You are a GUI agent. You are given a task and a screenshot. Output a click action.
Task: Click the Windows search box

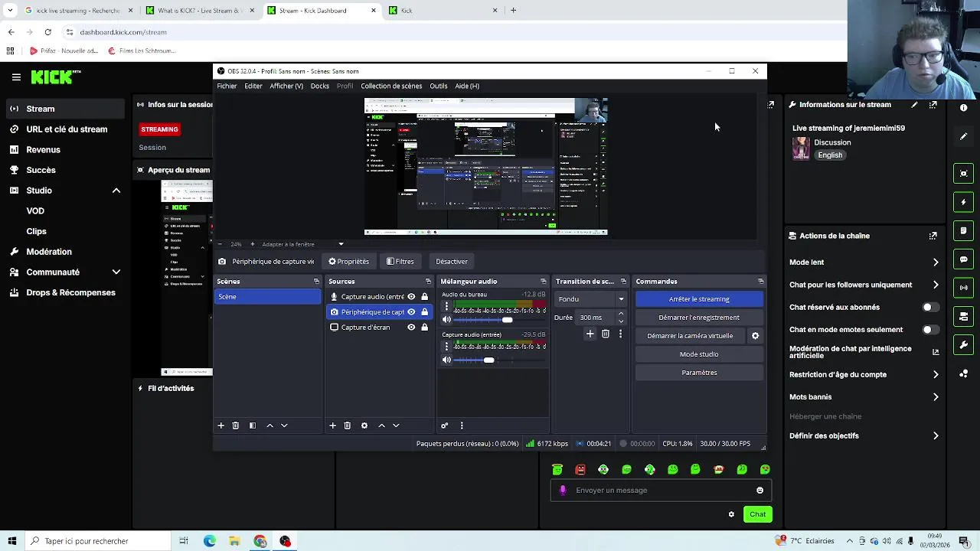tap(98, 541)
